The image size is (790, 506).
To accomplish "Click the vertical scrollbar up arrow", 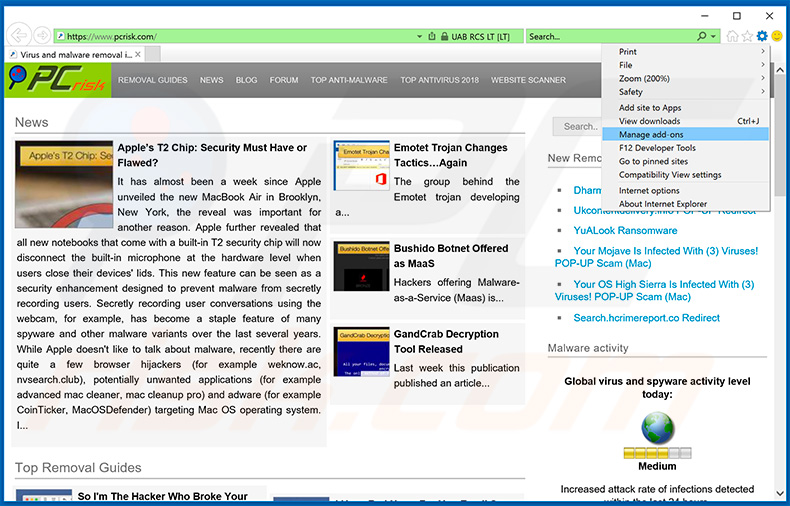I will point(780,70).
